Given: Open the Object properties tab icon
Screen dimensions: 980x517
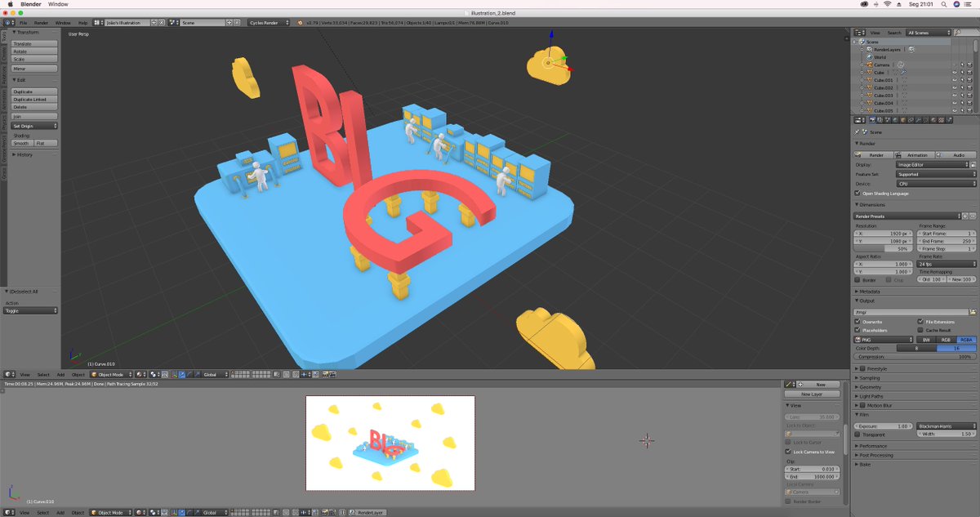Looking at the screenshot, I should (903, 120).
